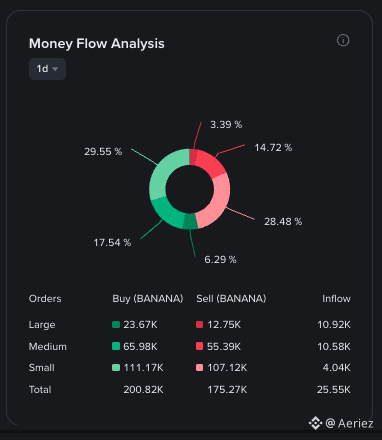382x440 pixels.
Task: Select the 14.72 % red donut segment
Action: pyautogui.click(x=211, y=164)
